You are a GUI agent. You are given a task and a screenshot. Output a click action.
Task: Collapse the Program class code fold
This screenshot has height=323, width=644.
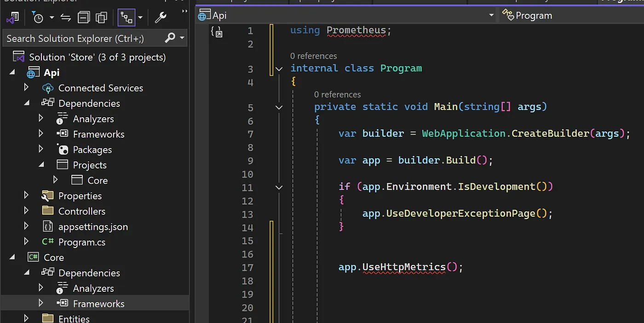pyautogui.click(x=279, y=69)
